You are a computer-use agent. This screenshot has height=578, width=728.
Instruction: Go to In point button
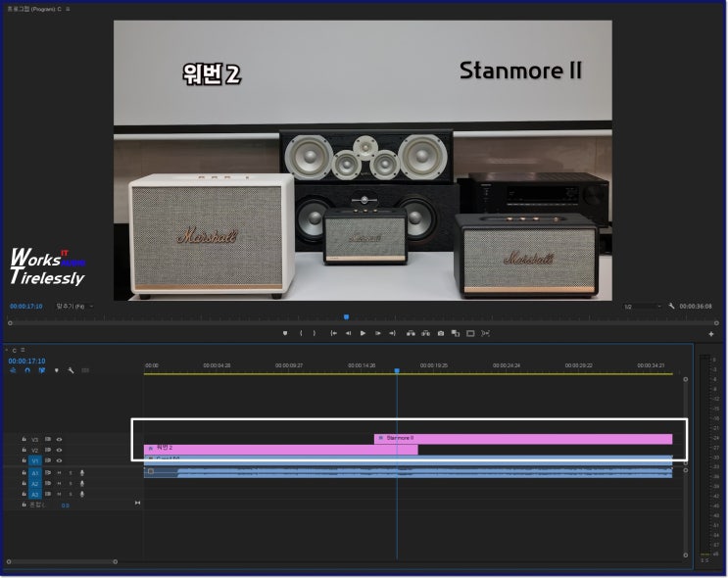(333, 333)
